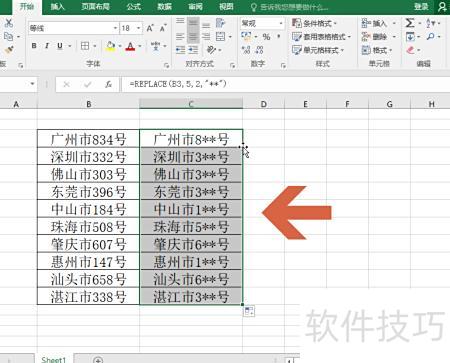Toggle Bold formatting
Screen dimensions: 450x363
[x=34, y=46]
